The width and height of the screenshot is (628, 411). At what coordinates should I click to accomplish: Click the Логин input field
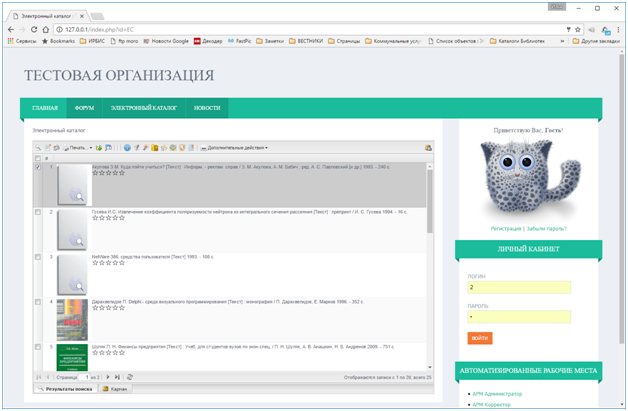[x=518, y=287]
